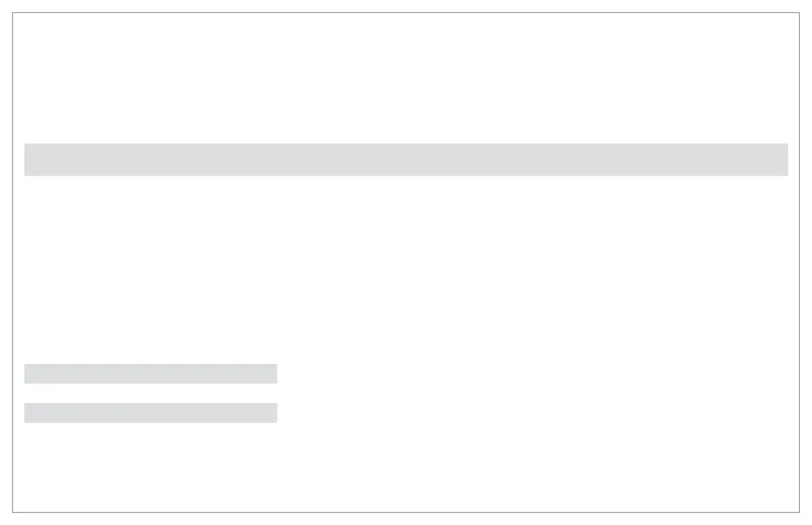Focus the first short gray placeholder field
Viewport: 812px width, 525px height.
(x=151, y=373)
